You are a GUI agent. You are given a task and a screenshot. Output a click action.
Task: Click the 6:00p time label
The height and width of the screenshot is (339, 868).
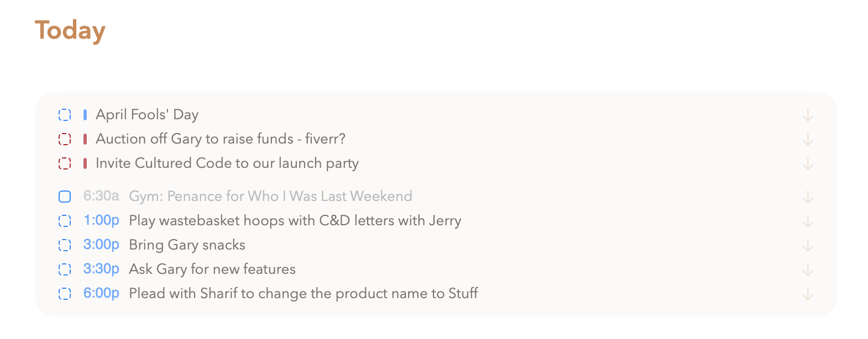point(101,293)
